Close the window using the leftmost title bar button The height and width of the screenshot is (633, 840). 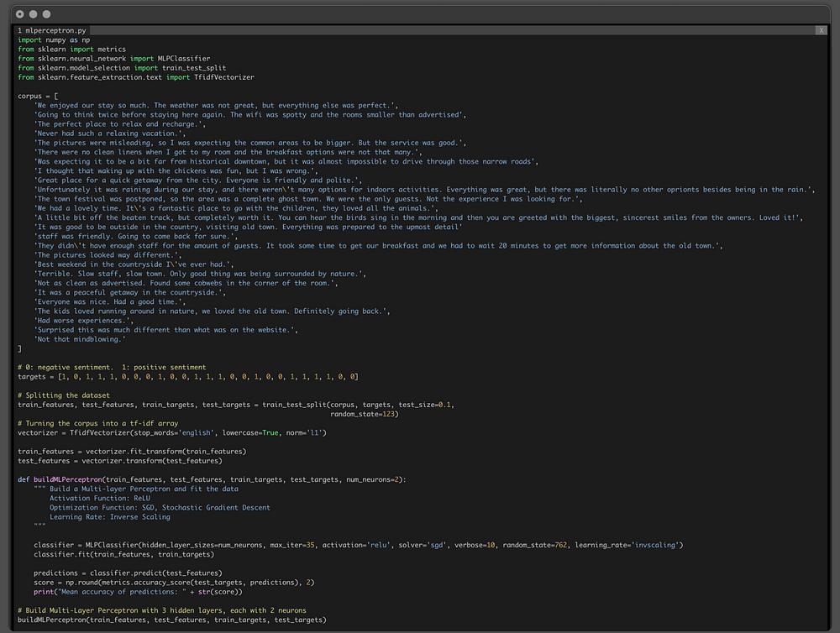coord(20,14)
